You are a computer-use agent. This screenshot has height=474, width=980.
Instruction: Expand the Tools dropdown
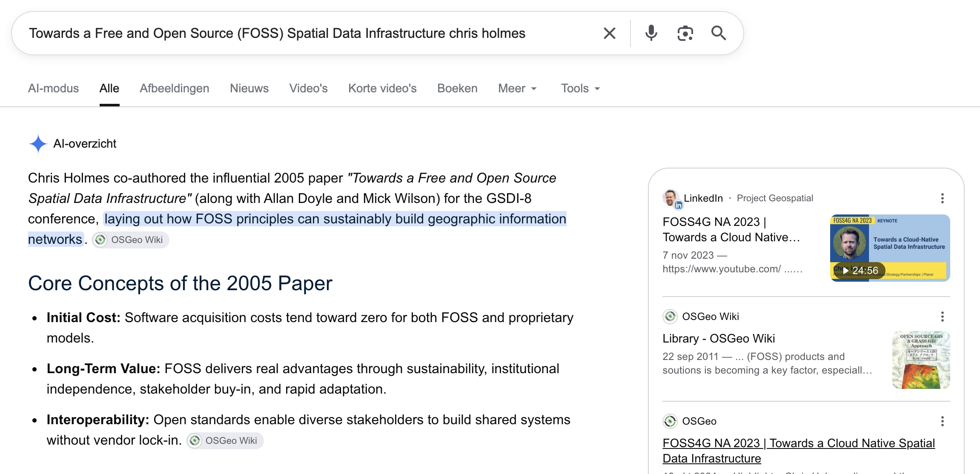580,89
